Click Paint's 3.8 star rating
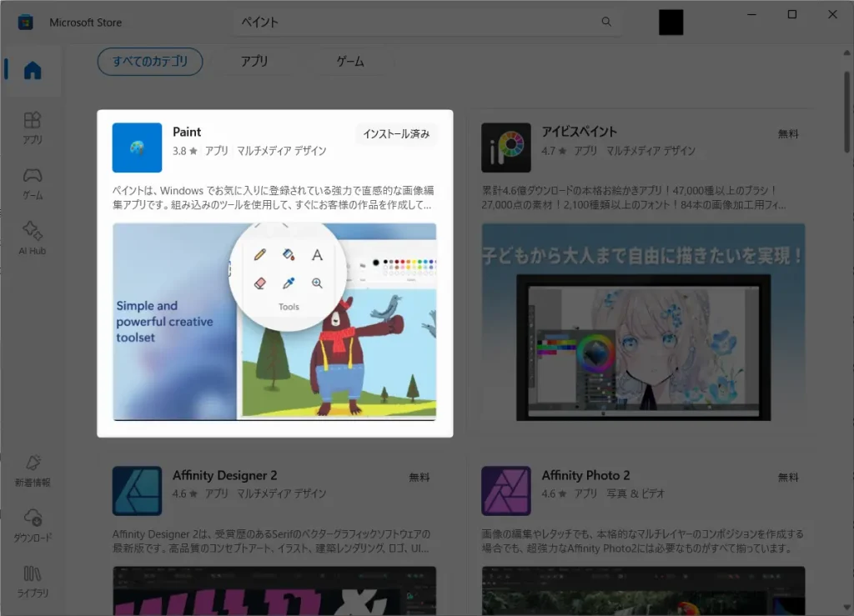This screenshot has height=616, width=854. point(185,151)
